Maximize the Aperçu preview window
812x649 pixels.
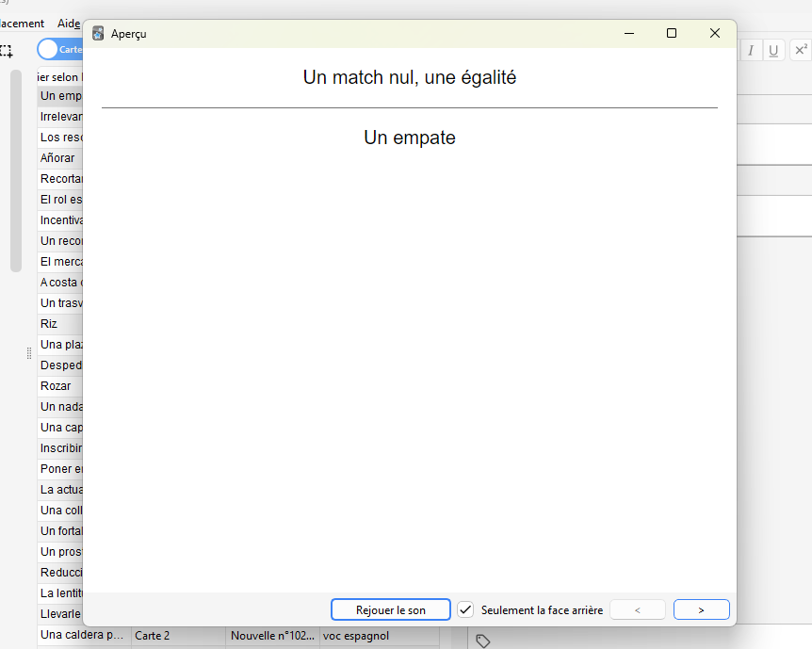tap(672, 33)
